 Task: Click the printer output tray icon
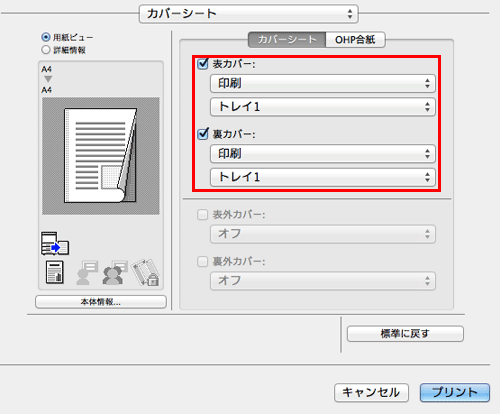[x=55, y=243]
